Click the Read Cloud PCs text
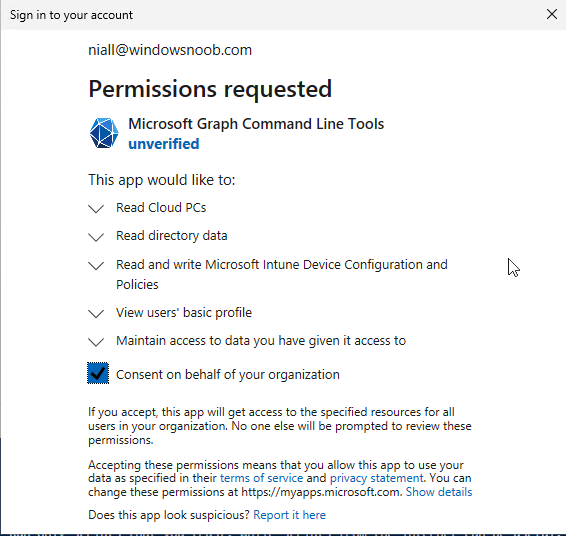This screenshot has width=566, height=536. [161, 208]
